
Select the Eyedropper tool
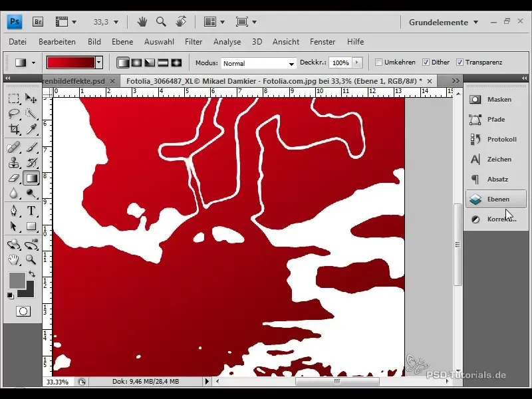click(31, 129)
